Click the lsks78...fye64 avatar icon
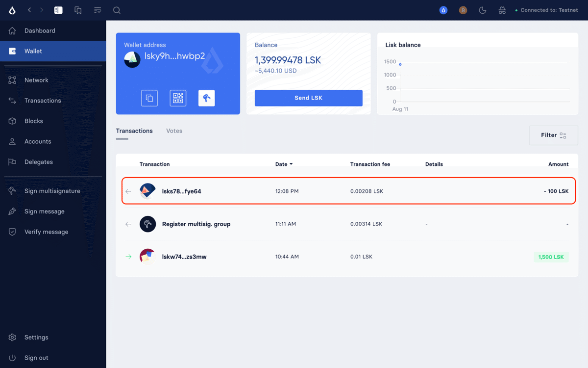The width and height of the screenshot is (588, 368). tap(147, 191)
